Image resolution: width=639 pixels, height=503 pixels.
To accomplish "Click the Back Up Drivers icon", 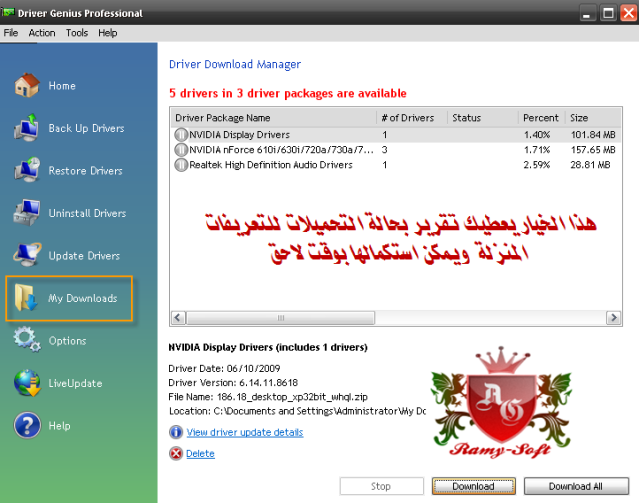I will pos(27,128).
